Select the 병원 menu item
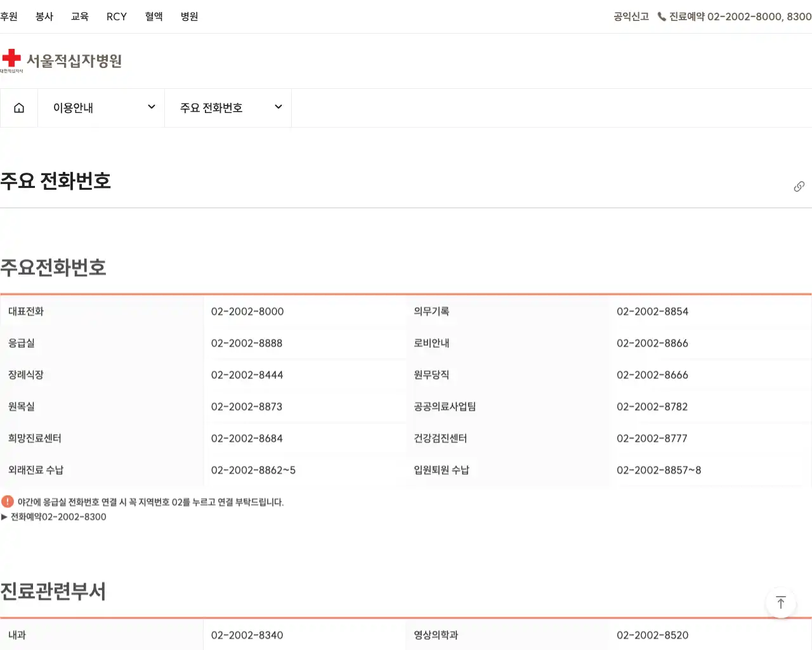The height and width of the screenshot is (650, 812). 188,17
